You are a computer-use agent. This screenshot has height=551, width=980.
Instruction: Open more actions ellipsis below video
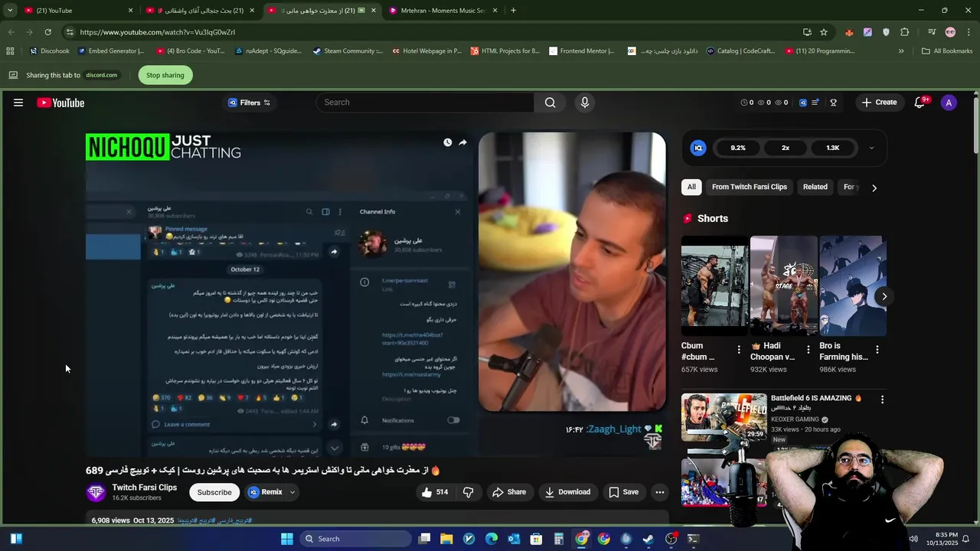660,492
